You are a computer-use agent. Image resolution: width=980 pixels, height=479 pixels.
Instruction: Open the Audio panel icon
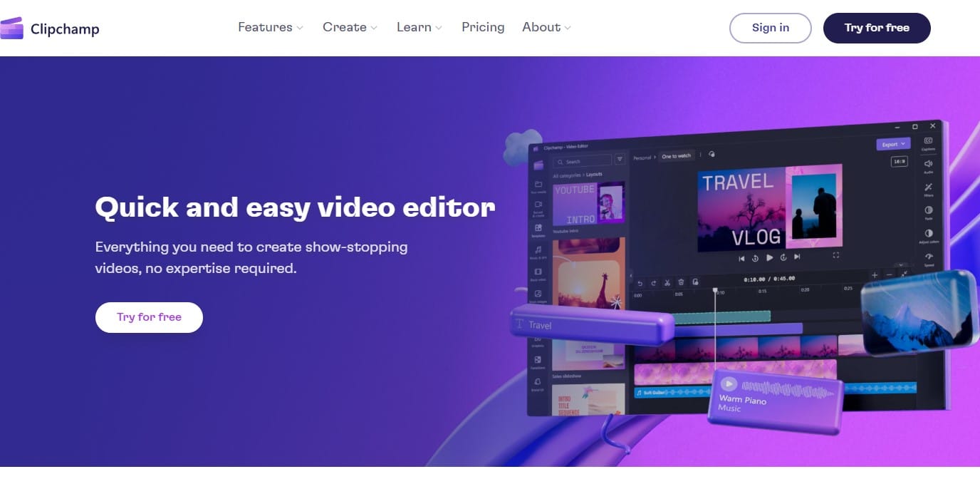point(928,166)
